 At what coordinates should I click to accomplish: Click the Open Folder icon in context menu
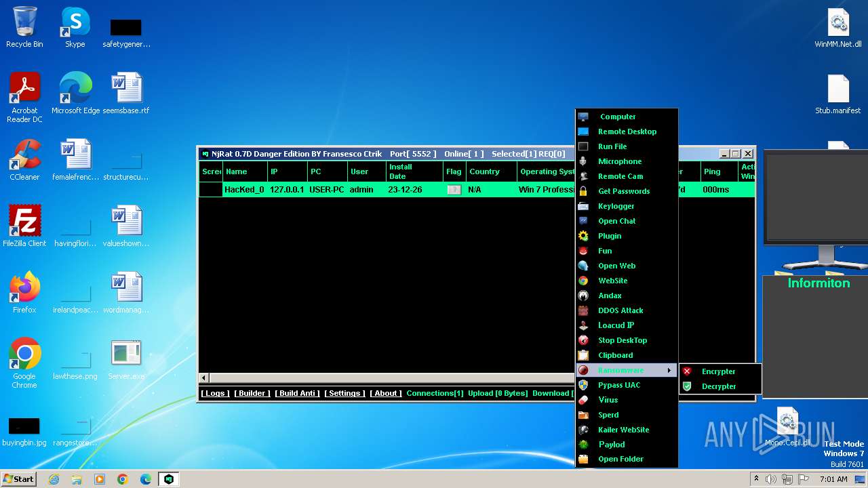coord(583,459)
